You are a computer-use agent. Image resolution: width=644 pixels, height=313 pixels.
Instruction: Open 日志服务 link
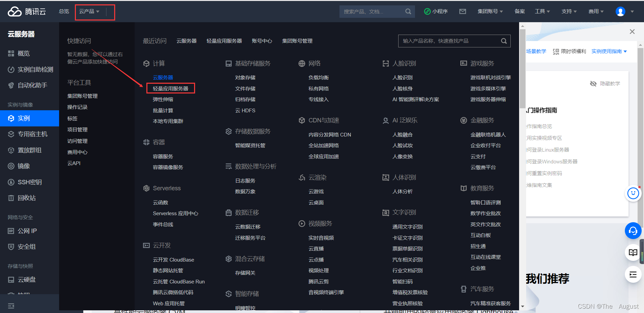tap(245, 181)
